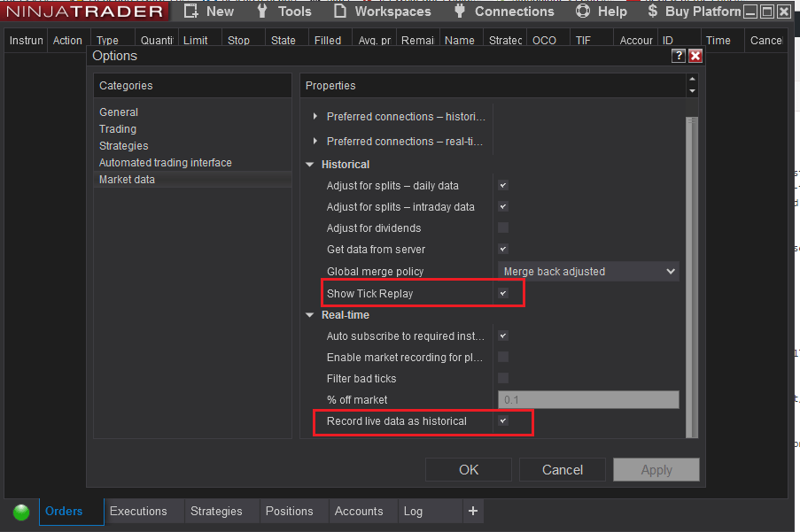Viewport: 800px width, 532px height.
Task: Click the Help lifebuoy icon
Action: [583, 11]
